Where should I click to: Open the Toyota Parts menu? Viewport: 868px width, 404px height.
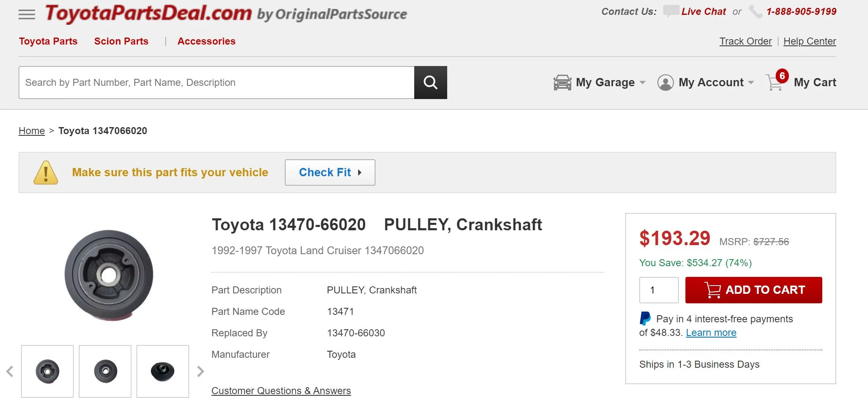coord(48,41)
